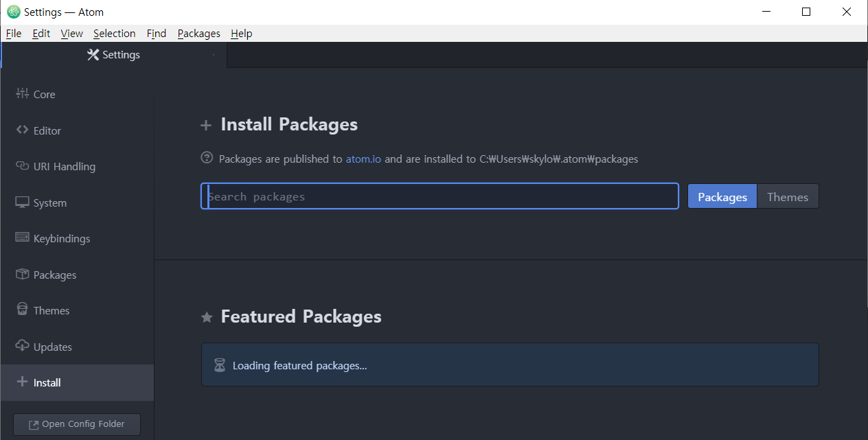This screenshot has height=440, width=868.
Task: Click 'Loading featured packages...' message
Action: point(300,365)
